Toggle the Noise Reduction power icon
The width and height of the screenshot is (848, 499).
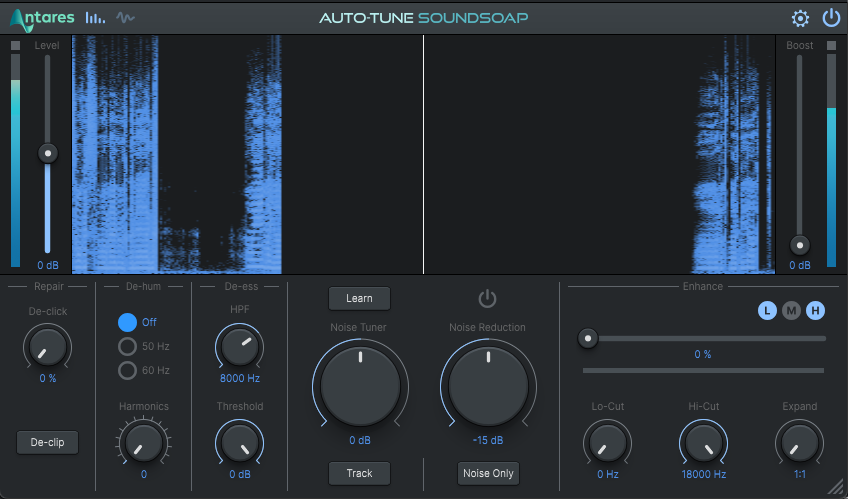pos(487,298)
